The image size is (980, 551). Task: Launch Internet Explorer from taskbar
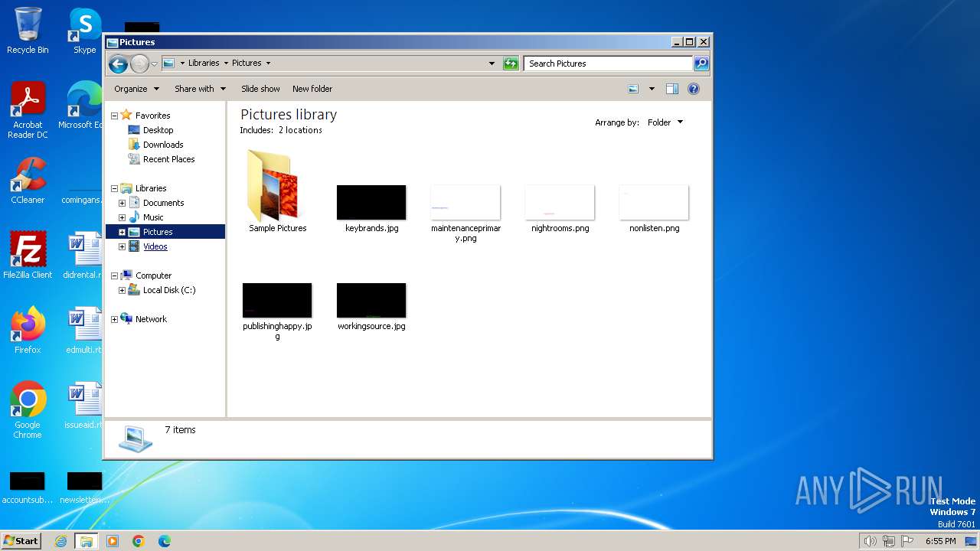click(x=60, y=541)
